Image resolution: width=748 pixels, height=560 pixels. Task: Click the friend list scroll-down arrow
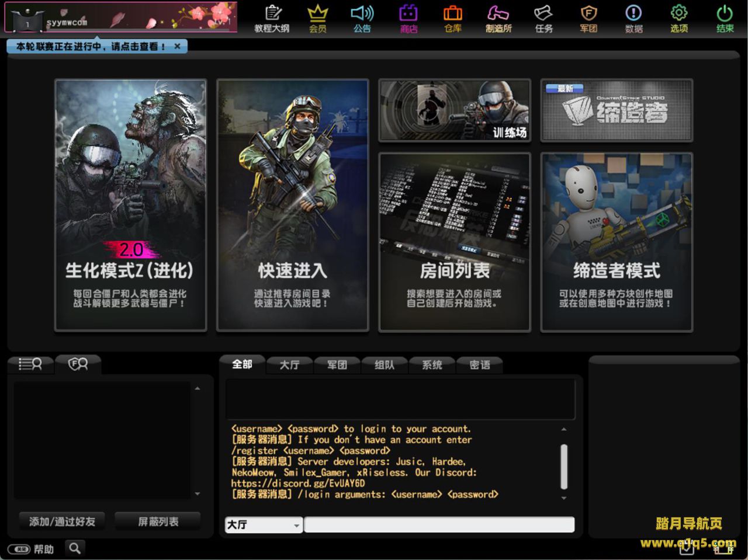[198, 494]
